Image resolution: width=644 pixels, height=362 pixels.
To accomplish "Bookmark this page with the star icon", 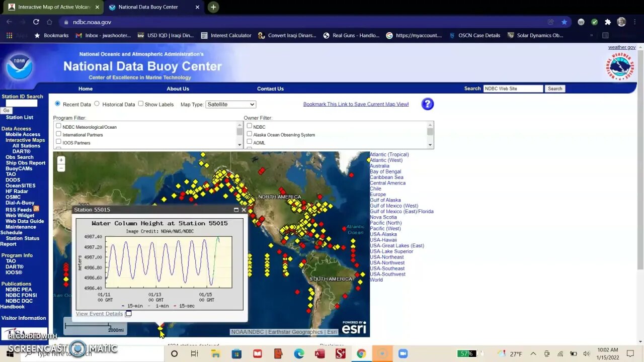I will click(x=564, y=22).
